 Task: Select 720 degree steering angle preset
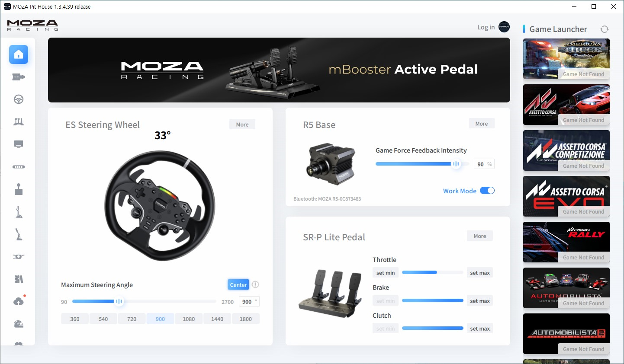(132, 319)
